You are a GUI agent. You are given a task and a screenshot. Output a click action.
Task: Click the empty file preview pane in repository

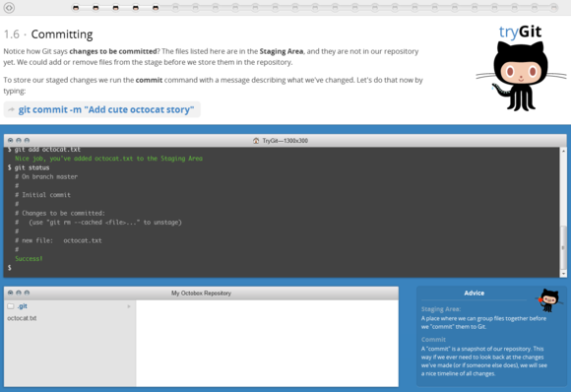click(x=267, y=343)
